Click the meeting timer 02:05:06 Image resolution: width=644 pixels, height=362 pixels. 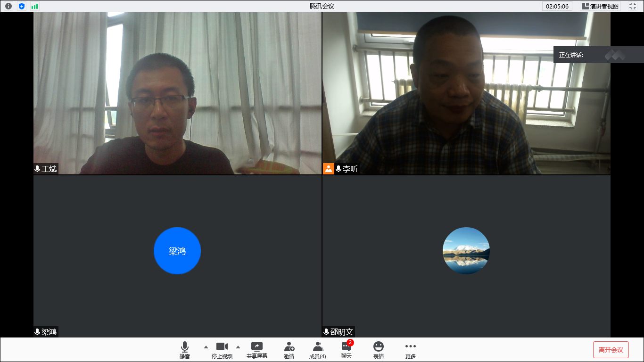coord(557,6)
